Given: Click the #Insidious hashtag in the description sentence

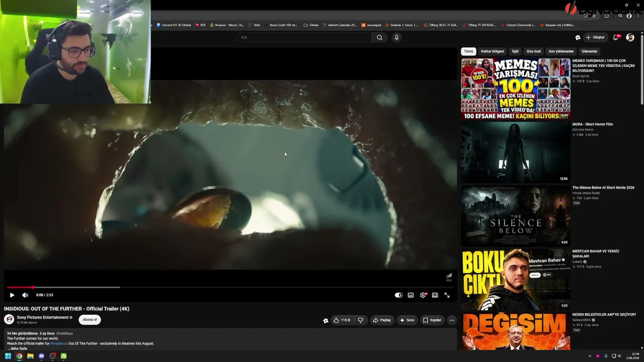Looking at the screenshot, I should [x=59, y=343].
